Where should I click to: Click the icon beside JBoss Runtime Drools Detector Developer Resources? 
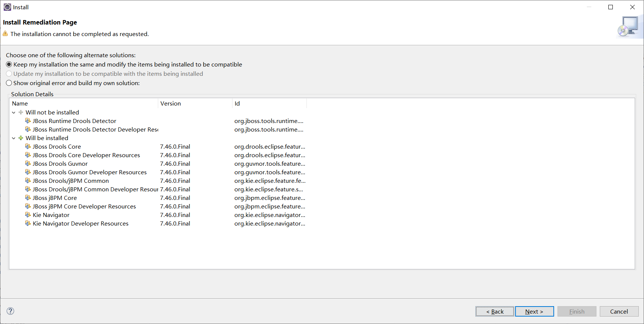[28, 129]
